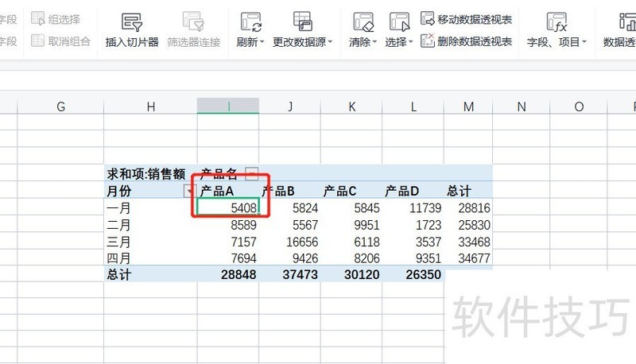Image resolution: width=636 pixels, height=364 pixels.
Task: Click the 求和项:销售额 cell
Action: pyautogui.click(x=150, y=174)
